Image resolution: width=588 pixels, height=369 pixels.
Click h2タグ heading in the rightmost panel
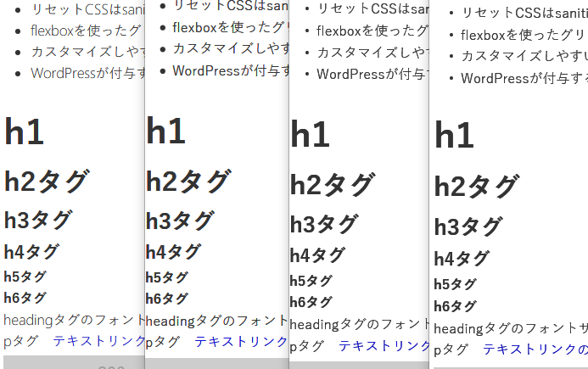[477, 187]
